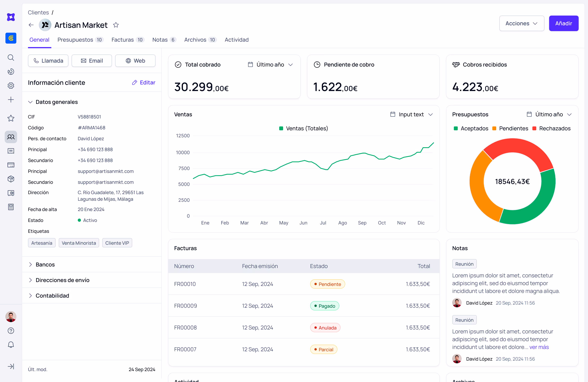Open the search icon in sidebar
This screenshot has height=382, width=588.
coord(11,58)
